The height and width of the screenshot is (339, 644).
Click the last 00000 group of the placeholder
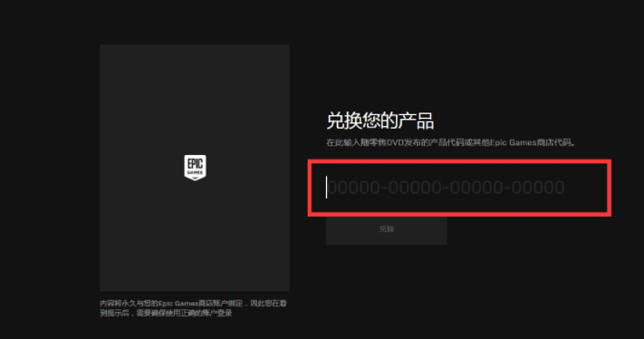pos(538,188)
